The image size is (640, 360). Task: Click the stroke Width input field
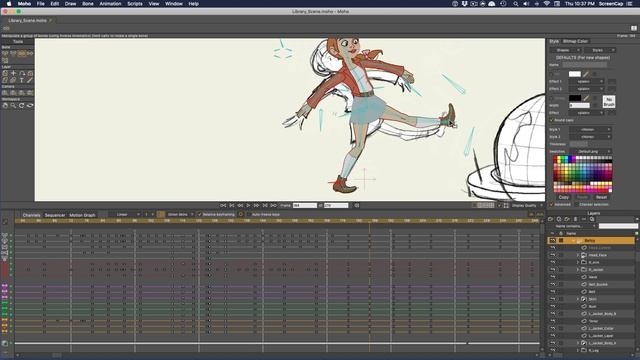click(x=580, y=105)
